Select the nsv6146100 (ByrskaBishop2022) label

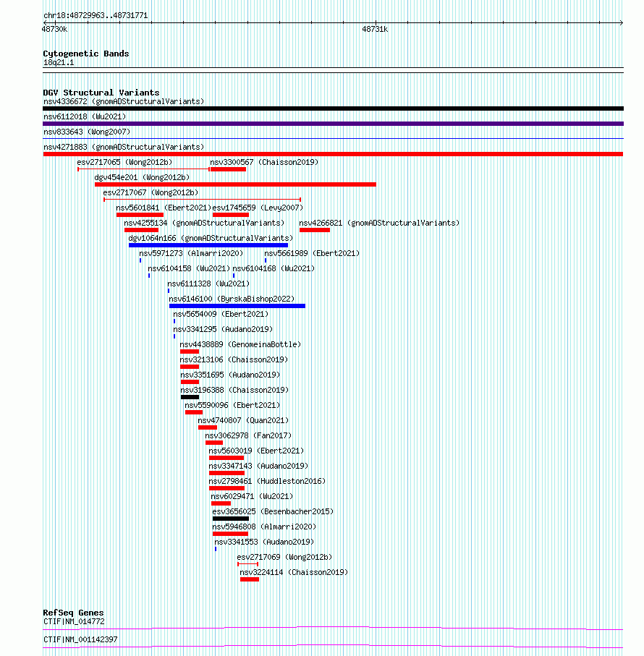[232, 299]
